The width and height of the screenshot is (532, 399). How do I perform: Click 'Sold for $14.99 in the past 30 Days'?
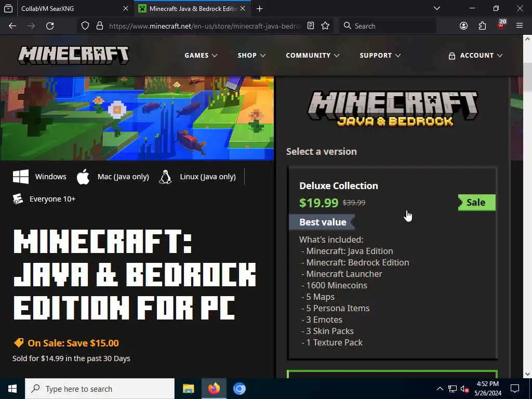71,358
